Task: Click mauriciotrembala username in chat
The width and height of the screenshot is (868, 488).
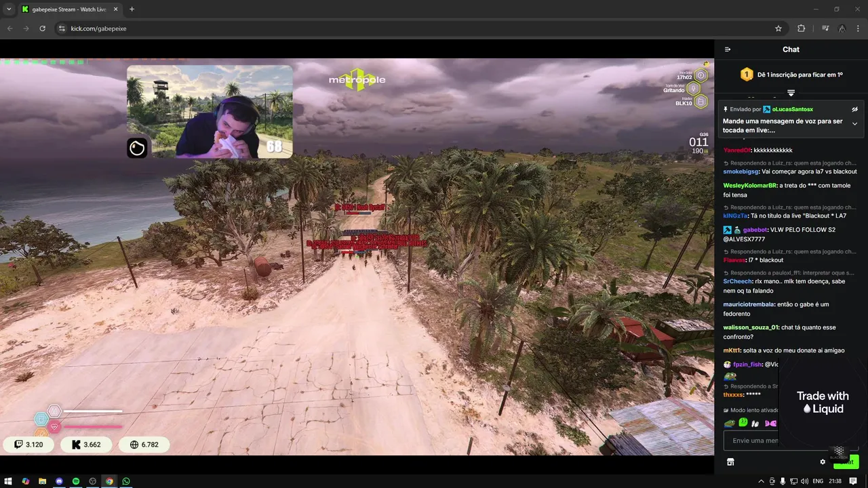Action: click(x=748, y=305)
